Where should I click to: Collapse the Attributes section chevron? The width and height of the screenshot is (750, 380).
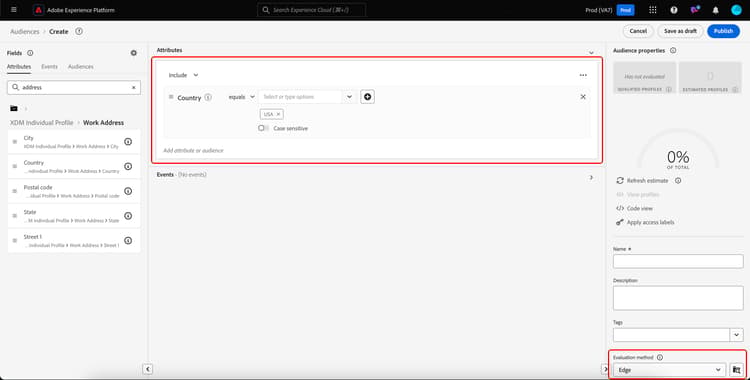point(591,52)
